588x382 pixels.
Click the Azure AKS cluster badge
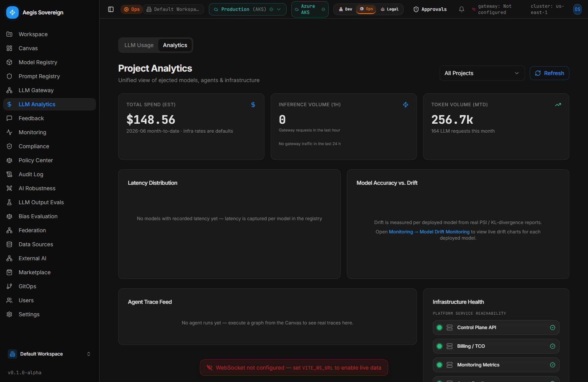(x=310, y=9)
